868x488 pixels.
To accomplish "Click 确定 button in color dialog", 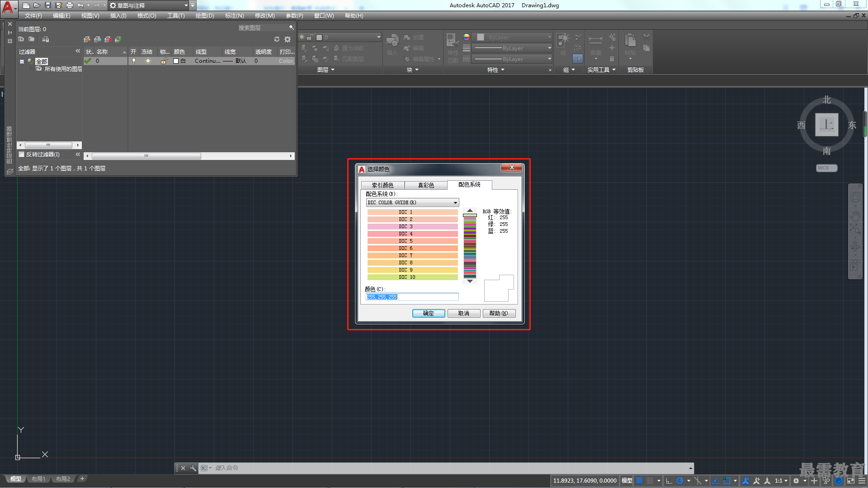I will coord(429,314).
